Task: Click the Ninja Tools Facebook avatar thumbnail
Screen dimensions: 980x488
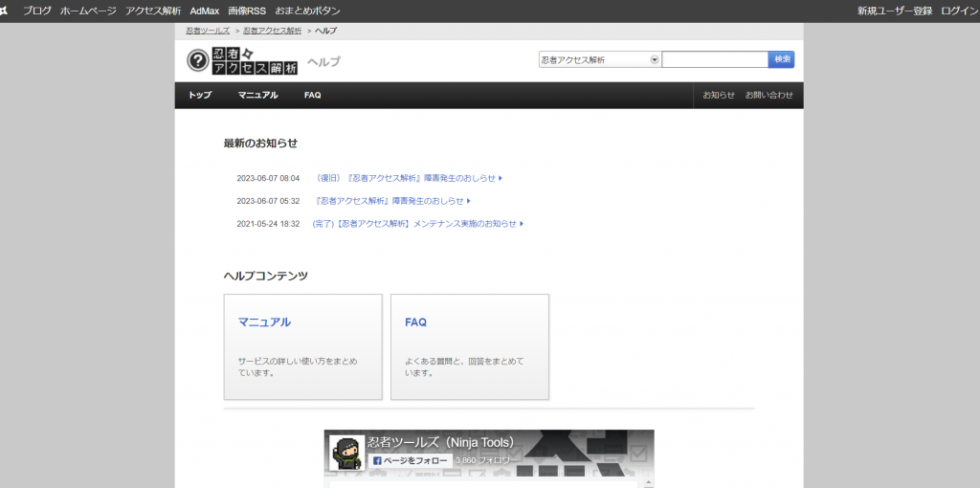Action: coord(347,453)
